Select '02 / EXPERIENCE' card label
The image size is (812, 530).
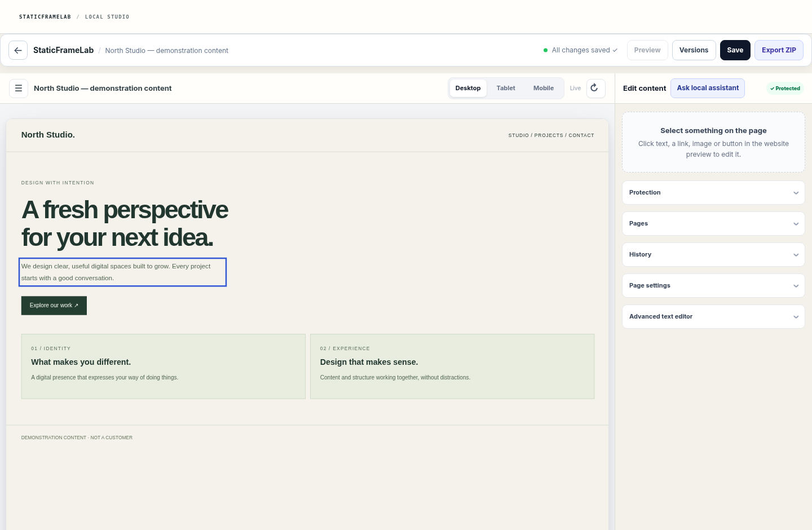[x=345, y=348]
